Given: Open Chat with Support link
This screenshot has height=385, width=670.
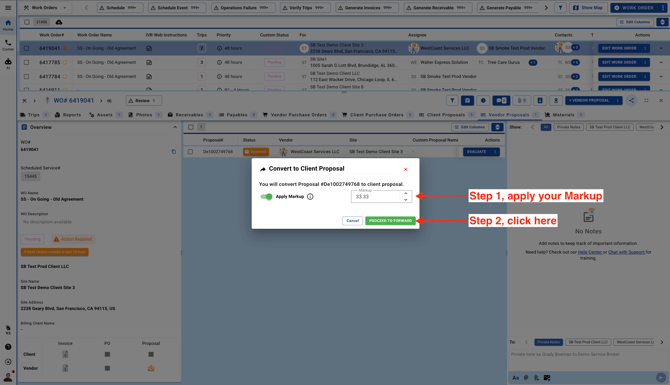Looking at the screenshot, I should [626, 252].
